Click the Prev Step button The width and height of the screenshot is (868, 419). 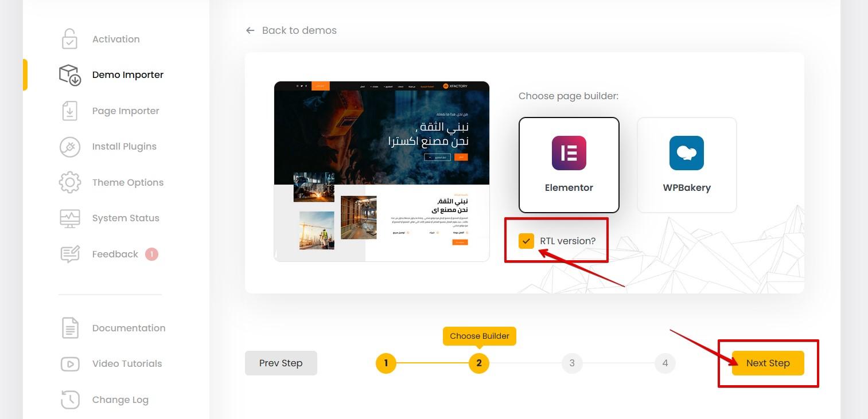click(x=281, y=363)
